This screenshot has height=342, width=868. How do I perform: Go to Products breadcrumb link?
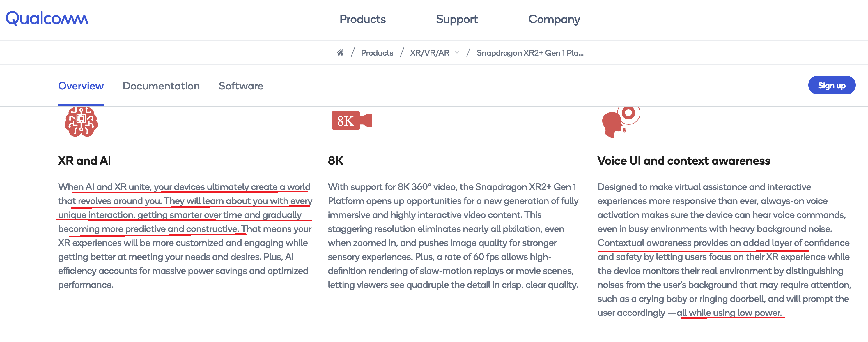pos(377,53)
